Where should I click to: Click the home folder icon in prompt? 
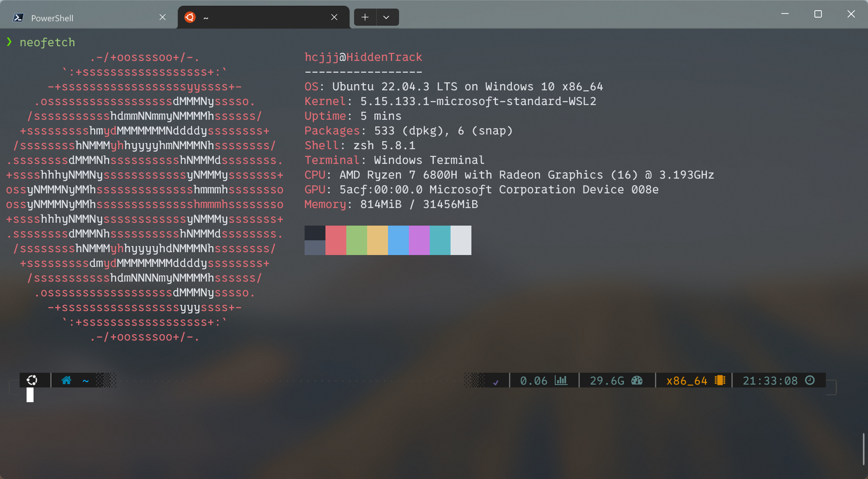(x=66, y=381)
